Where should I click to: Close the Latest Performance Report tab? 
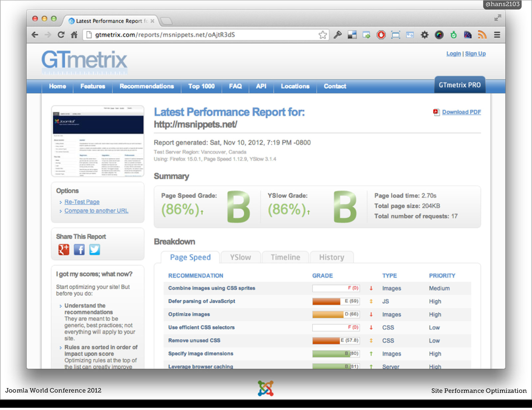point(152,21)
